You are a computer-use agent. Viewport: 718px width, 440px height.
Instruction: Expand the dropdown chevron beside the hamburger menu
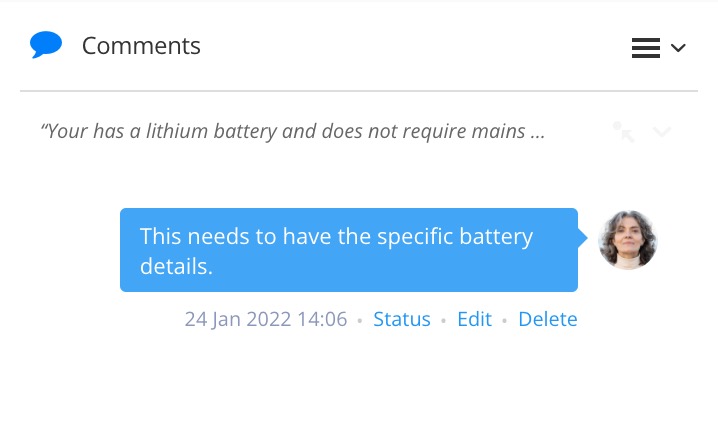[678, 48]
